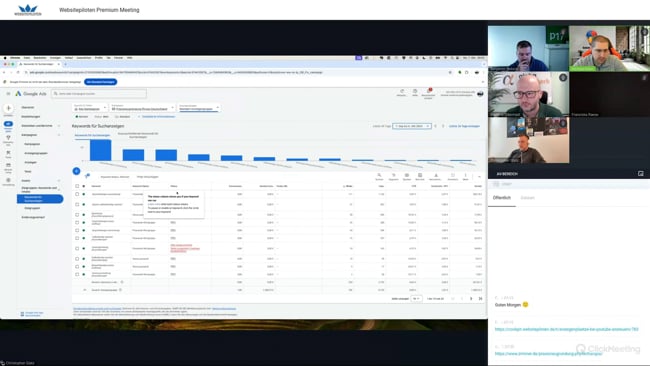Open the Segment icon in table toolbar

point(393,175)
